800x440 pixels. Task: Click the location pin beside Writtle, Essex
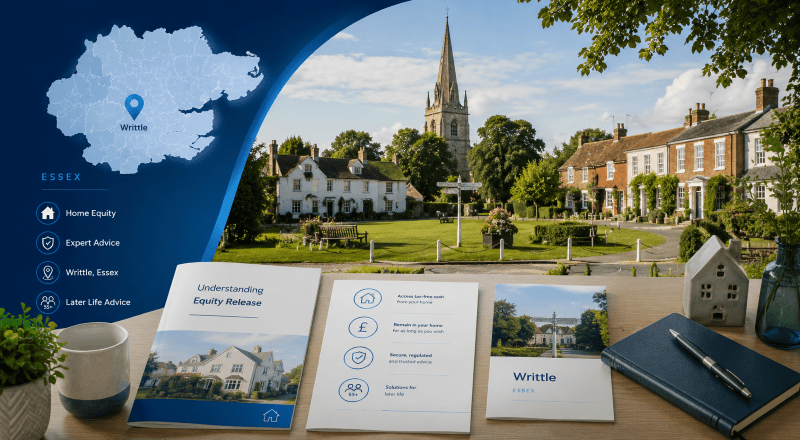click(x=48, y=272)
